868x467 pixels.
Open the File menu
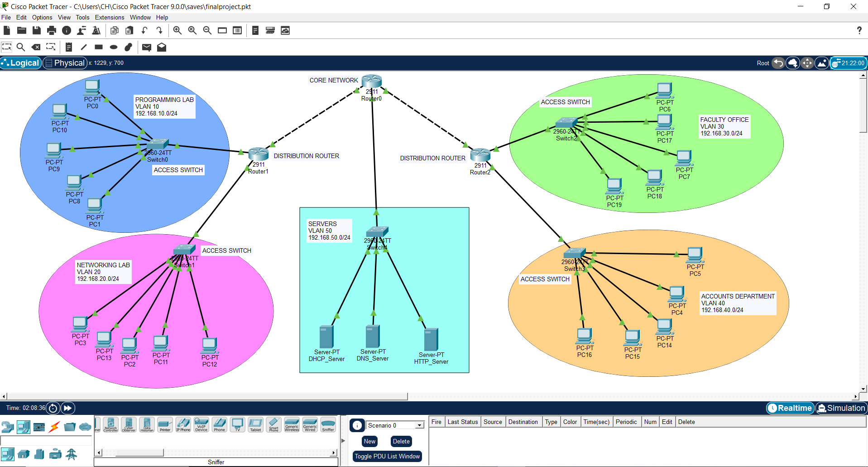tap(6, 17)
